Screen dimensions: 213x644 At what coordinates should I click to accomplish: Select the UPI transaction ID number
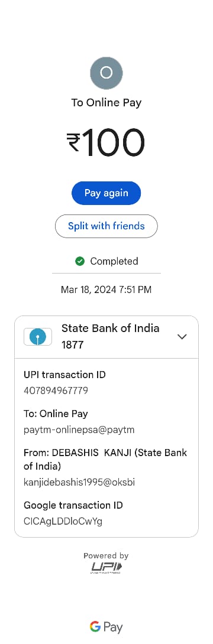click(56, 391)
